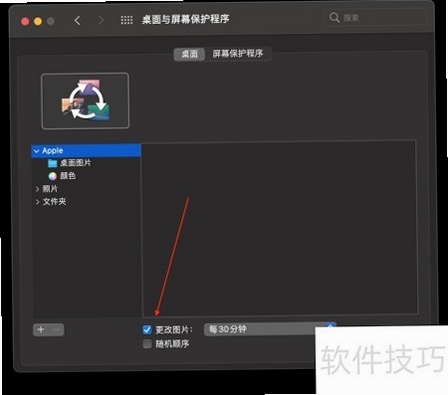Switch to the 桌面 tab

189,54
